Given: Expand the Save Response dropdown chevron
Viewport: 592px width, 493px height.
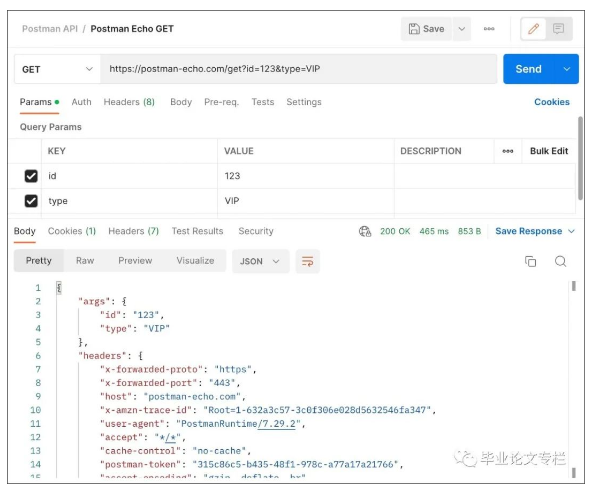Looking at the screenshot, I should coord(571,231).
